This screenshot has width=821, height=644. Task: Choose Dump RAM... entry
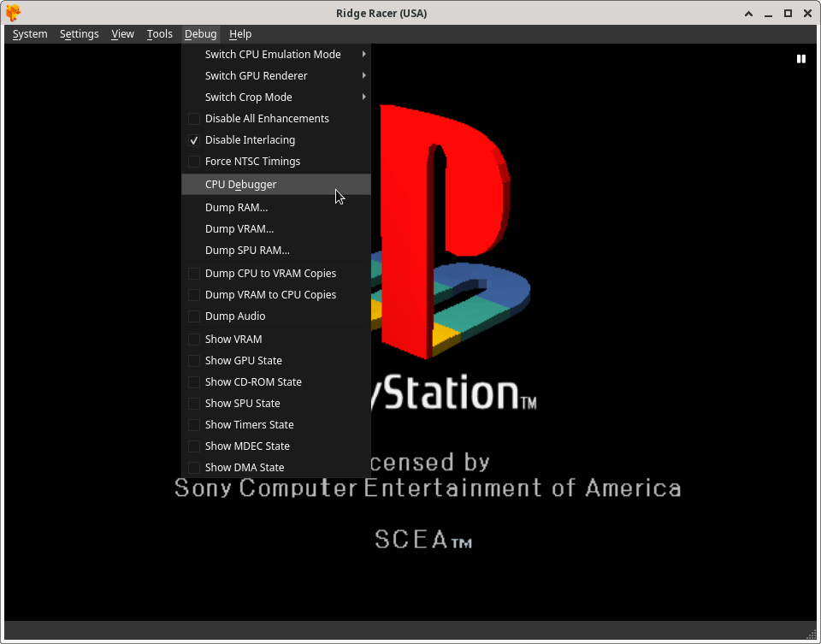coord(276,208)
